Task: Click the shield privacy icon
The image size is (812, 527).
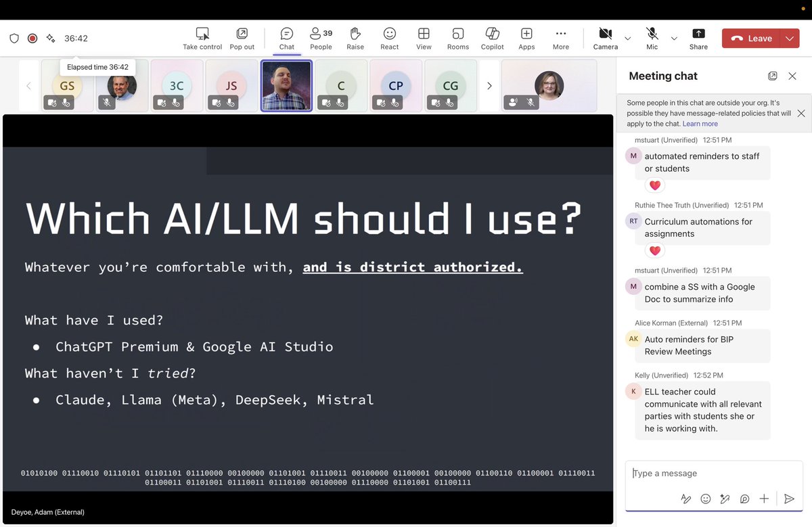Action: pos(14,39)
